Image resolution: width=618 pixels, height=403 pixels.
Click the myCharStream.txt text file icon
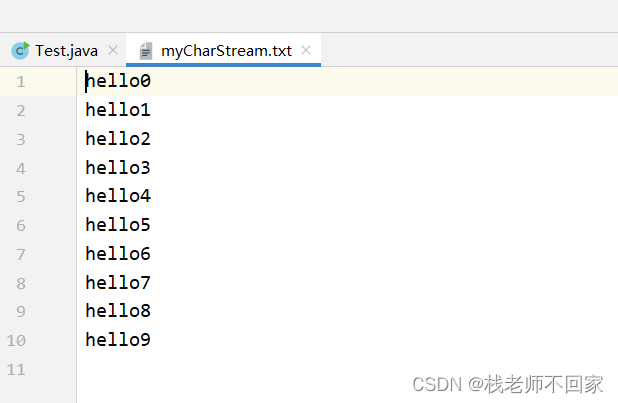tap(146, 51)
